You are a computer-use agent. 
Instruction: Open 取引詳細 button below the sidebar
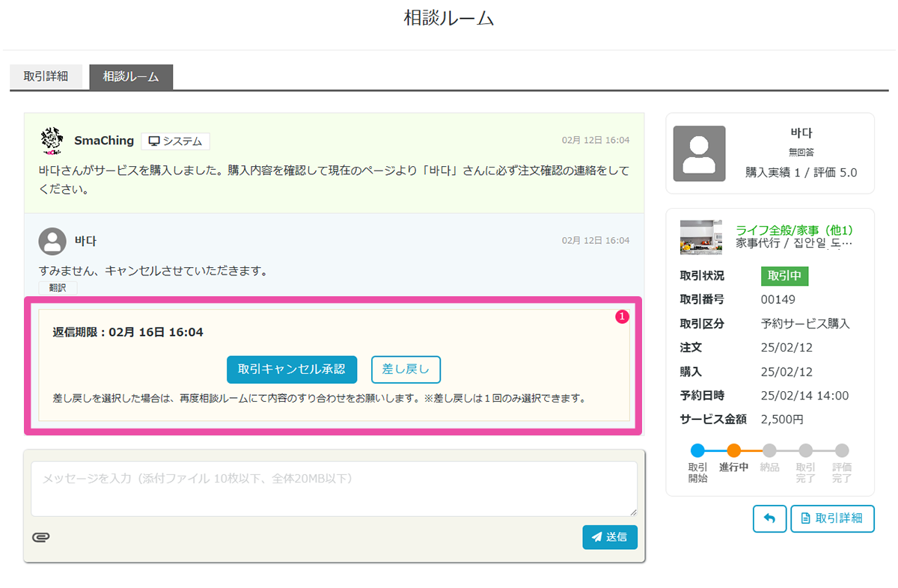832,518
